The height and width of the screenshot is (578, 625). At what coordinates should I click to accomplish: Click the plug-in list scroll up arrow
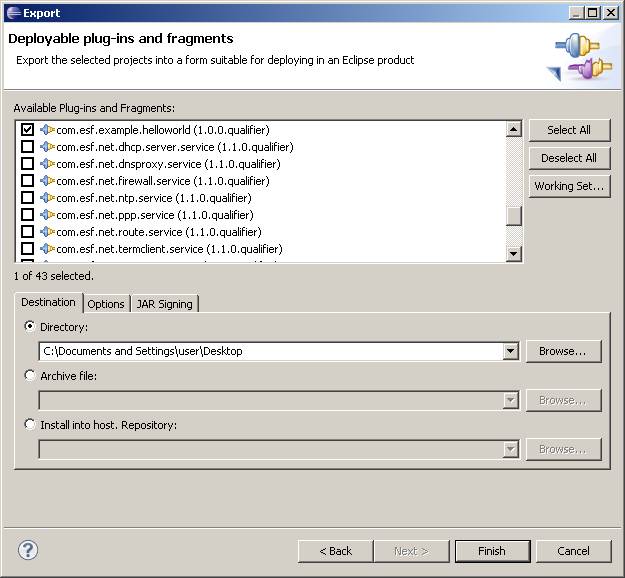coord(514,129)
